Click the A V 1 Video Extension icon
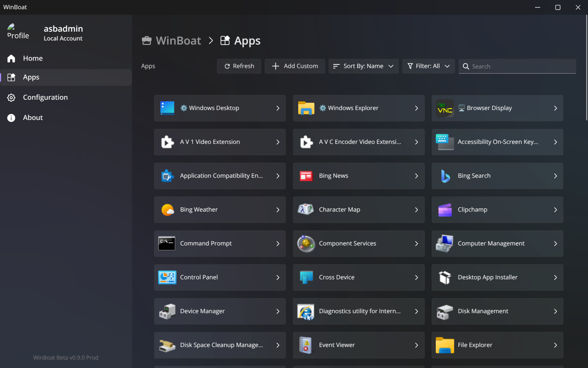 pos(167,142)
